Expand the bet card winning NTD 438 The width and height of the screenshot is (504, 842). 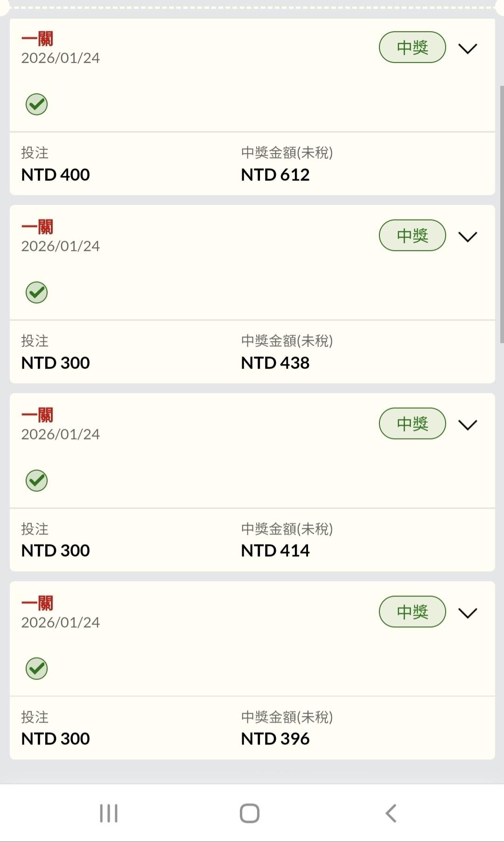click(x=468, y=237)
